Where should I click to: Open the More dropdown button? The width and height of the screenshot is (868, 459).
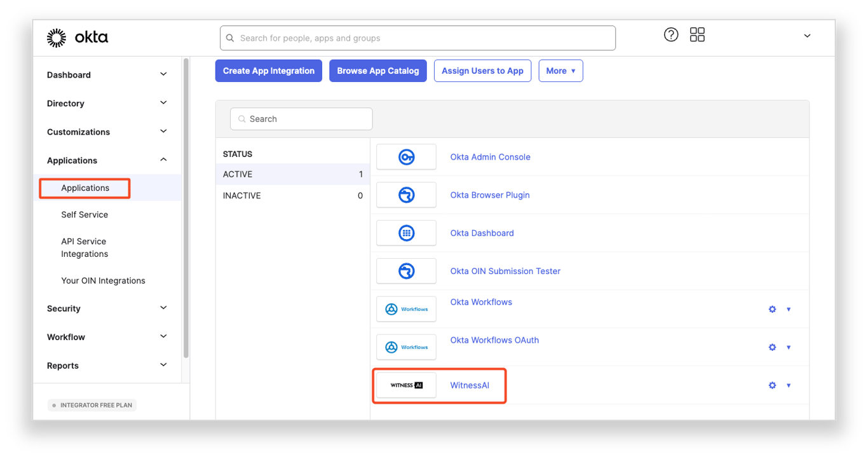(560, 71)
